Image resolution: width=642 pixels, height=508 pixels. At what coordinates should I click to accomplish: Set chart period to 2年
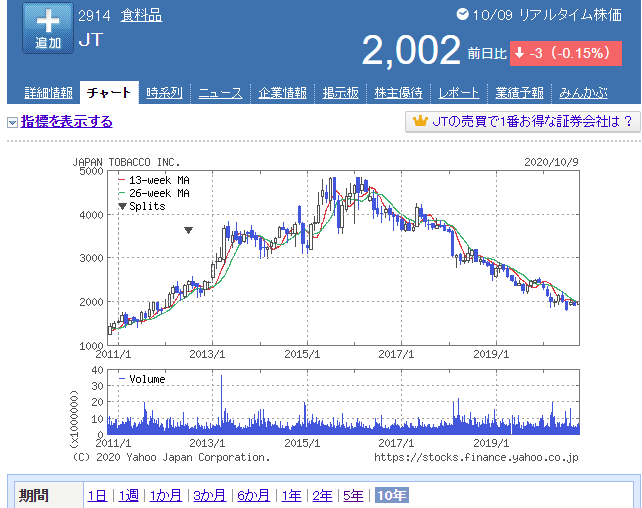pyautogui.click(x=322, y=496)
